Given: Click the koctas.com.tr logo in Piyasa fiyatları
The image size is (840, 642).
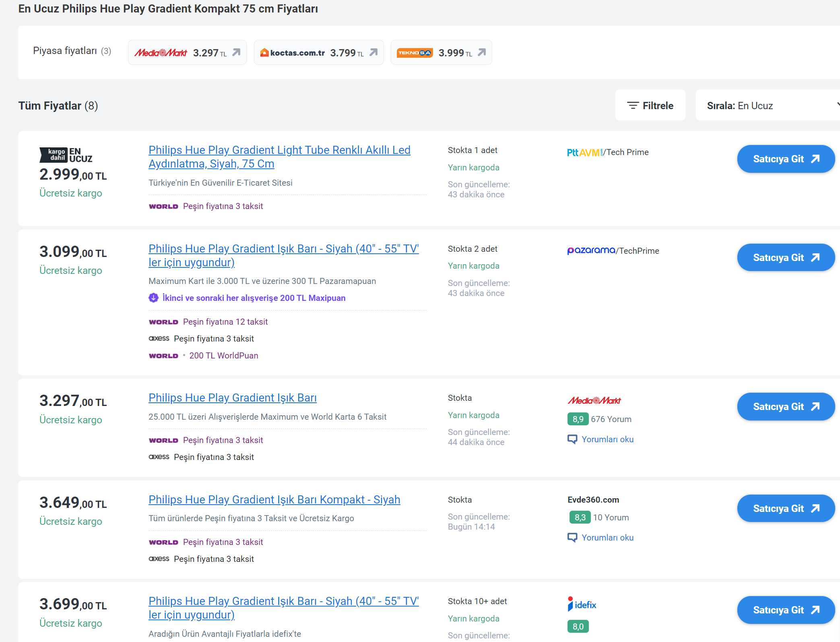Looking at the screenshot, I should [x=293, y=53].
